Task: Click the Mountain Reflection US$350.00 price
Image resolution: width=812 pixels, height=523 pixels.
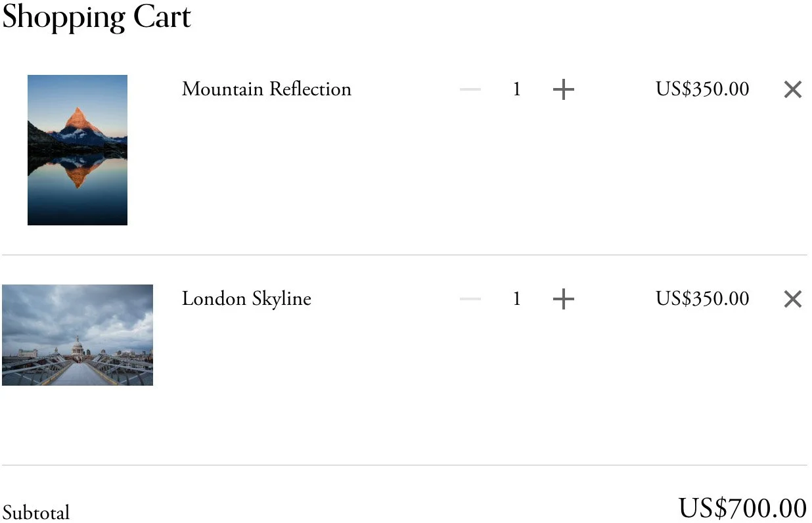Action: pyautogui.click(x=702, y=89)
